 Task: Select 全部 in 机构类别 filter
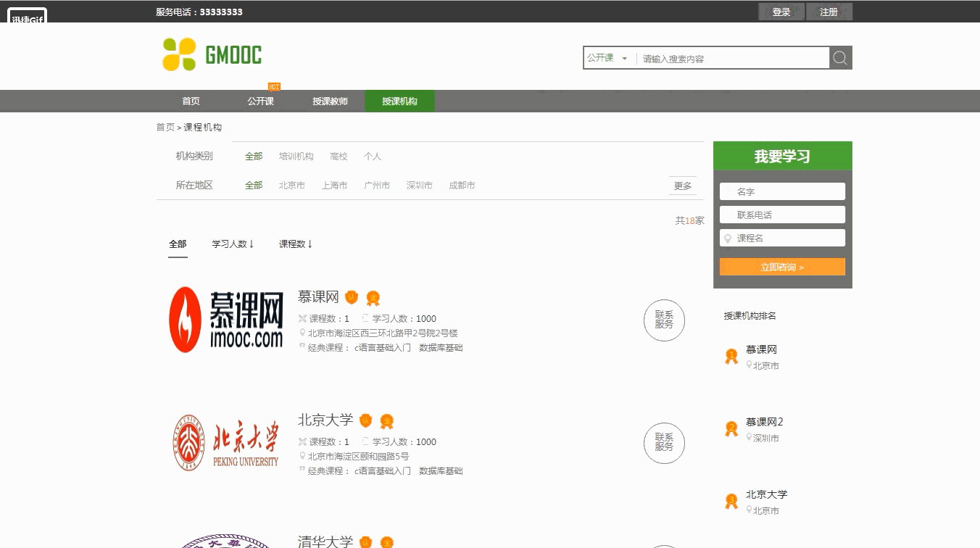(x=254, y=157)
